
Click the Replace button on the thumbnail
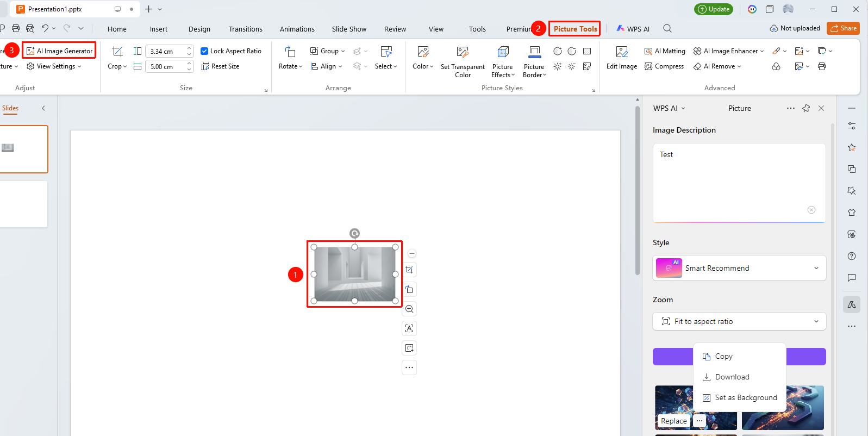pos(673,421)
